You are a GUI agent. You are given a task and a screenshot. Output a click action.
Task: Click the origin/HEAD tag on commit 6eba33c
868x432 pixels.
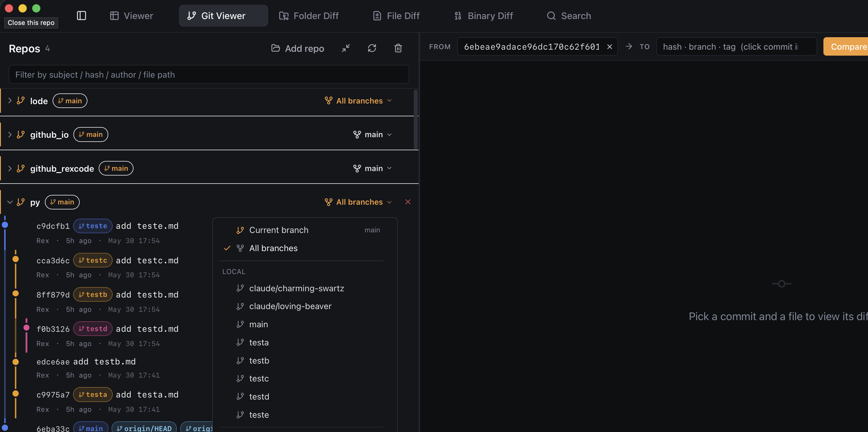coord(144,428)
